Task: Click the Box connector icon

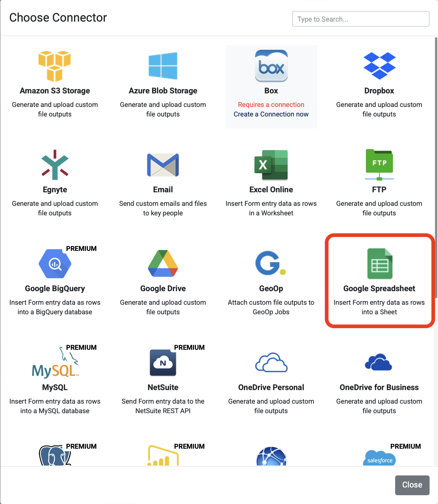Action: pyautogui.click(x=271, y=66)
